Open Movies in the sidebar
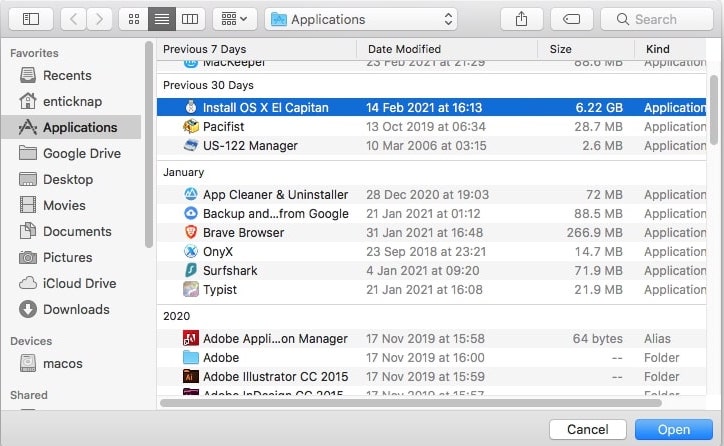The image size is (724, 446). 71,205
